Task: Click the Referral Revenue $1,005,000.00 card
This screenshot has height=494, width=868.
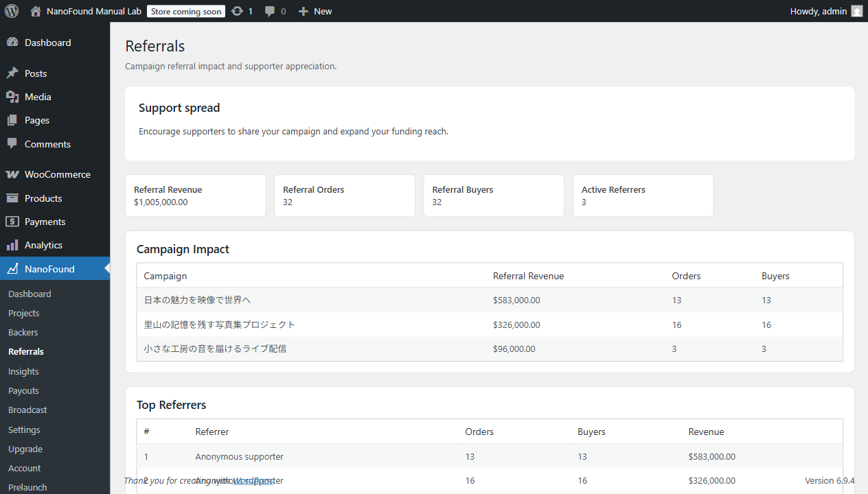Action: pos(196,196)
